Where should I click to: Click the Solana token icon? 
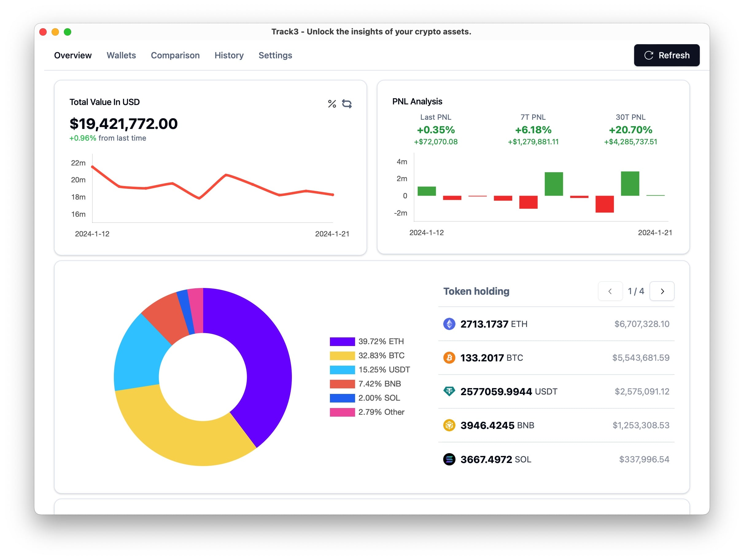pyautogui.click(x=449, y=459)
